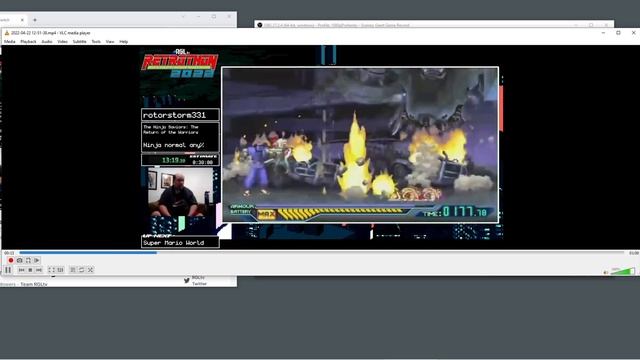Viewport: 640px width, 360px height.
Task: Click the video playback area
Action: click(320, 147)
